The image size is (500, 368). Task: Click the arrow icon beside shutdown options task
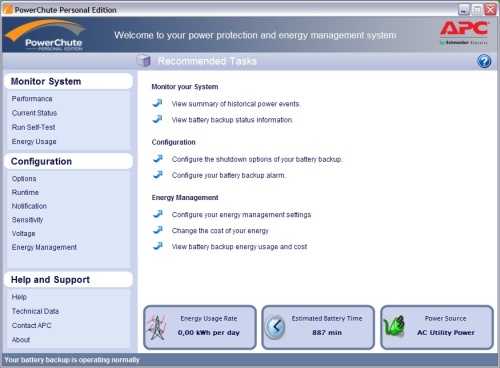(x=158, y=159)
